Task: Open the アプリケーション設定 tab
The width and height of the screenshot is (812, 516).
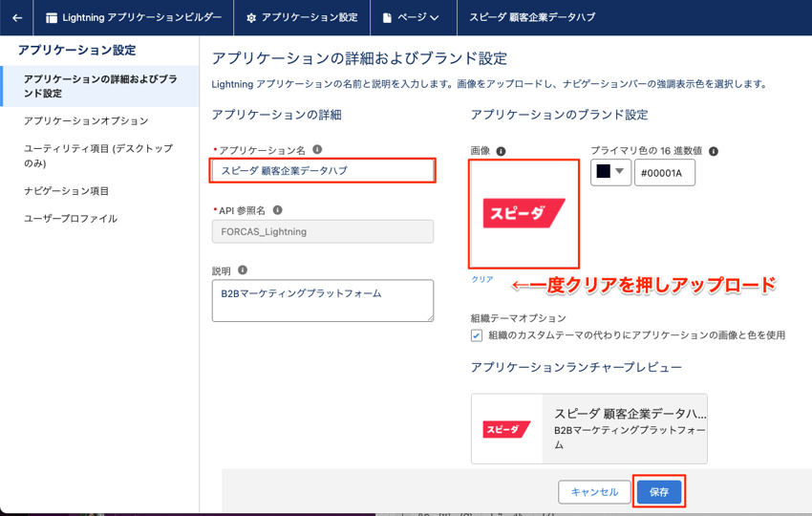Action: [303, 17]
